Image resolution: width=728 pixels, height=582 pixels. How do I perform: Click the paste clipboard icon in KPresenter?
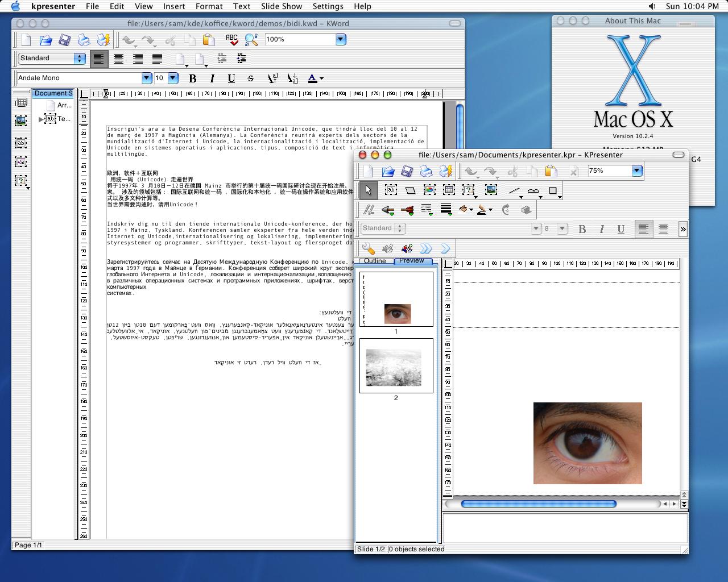[x=551, y=171]
